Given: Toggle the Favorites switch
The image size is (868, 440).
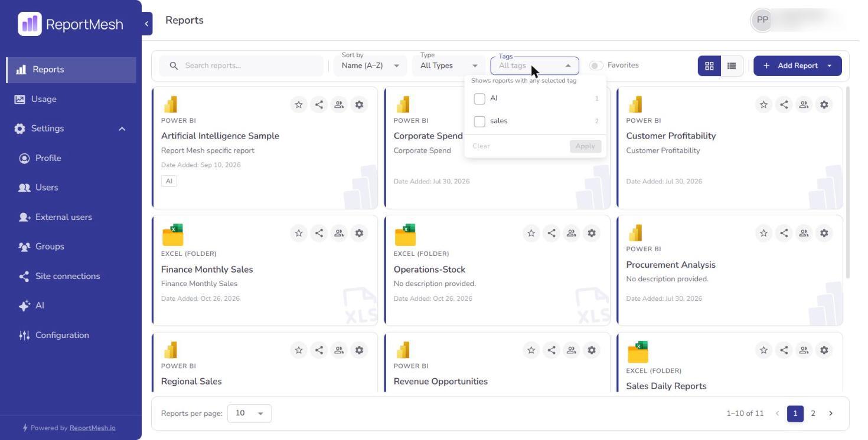Looking at the screenshot, I should pyautogui.click(x=596, y=65).
